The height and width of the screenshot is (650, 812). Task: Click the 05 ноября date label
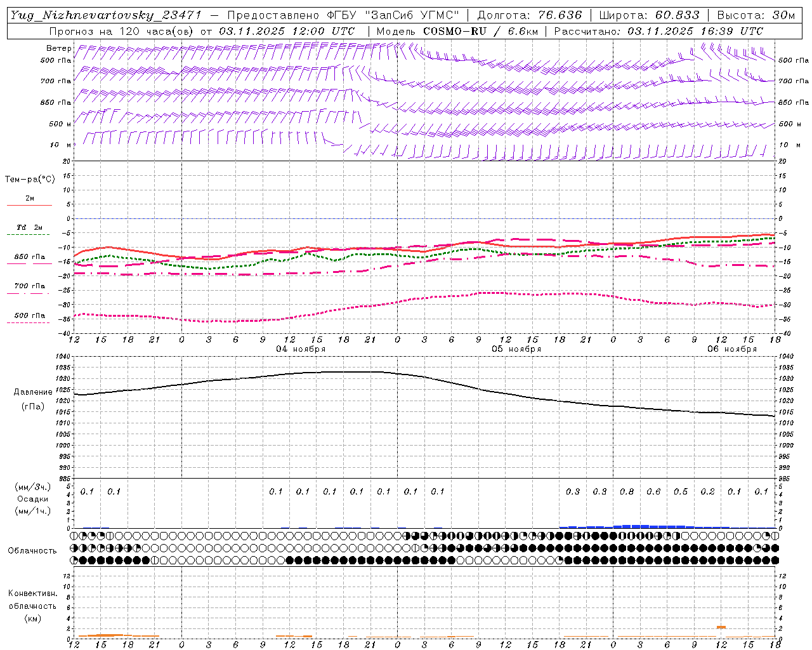pyautogui.click(x=516, y=349)
